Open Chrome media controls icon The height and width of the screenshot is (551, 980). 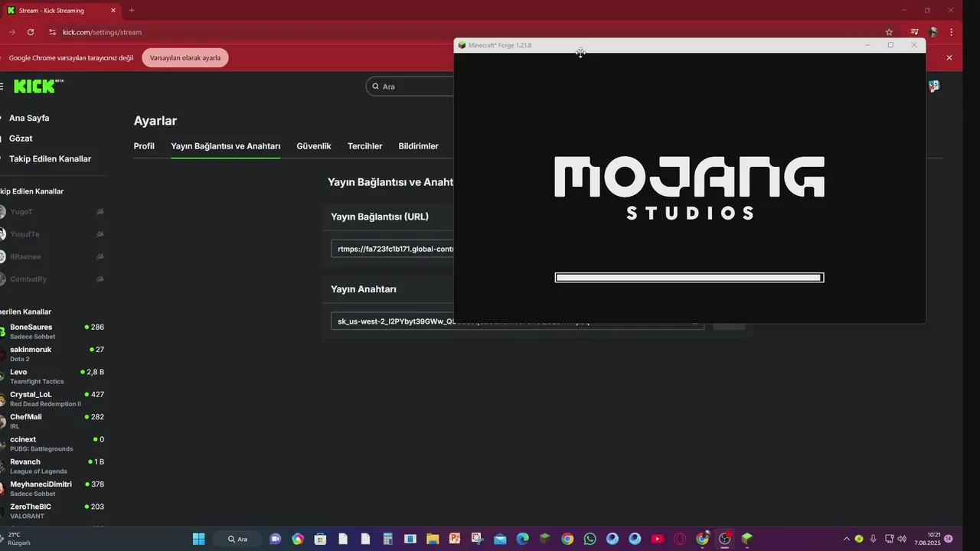914,32
